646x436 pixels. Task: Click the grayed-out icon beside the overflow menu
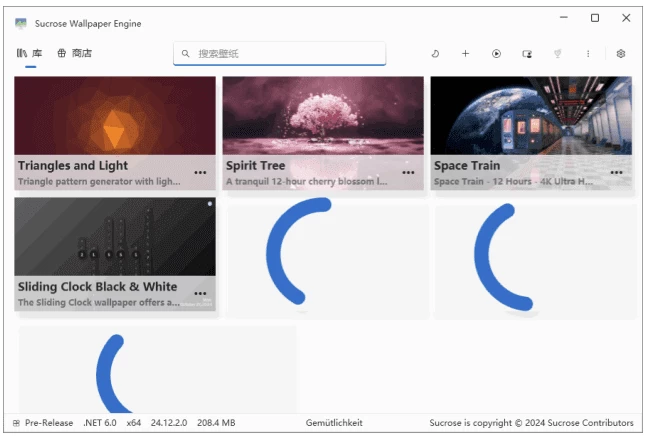557,54
